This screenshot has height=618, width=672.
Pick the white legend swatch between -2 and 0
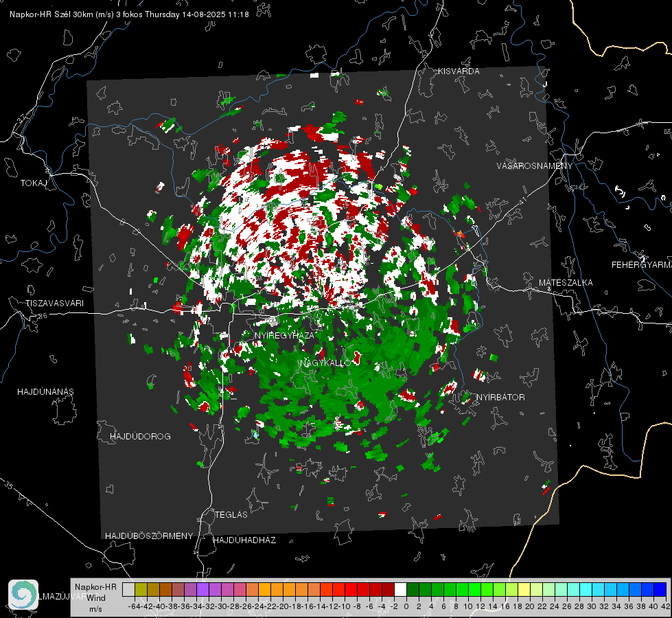400,589
